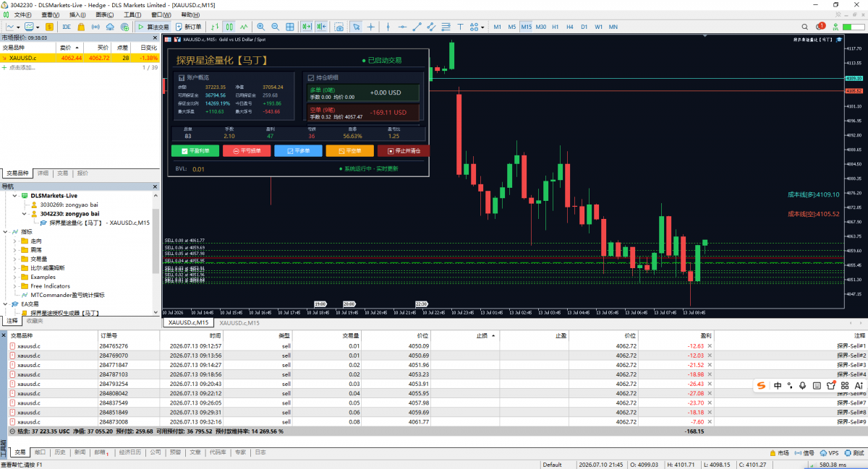Select the equidistant channel tool
This screenshot has width=868, height=469.
pos(431,27)
